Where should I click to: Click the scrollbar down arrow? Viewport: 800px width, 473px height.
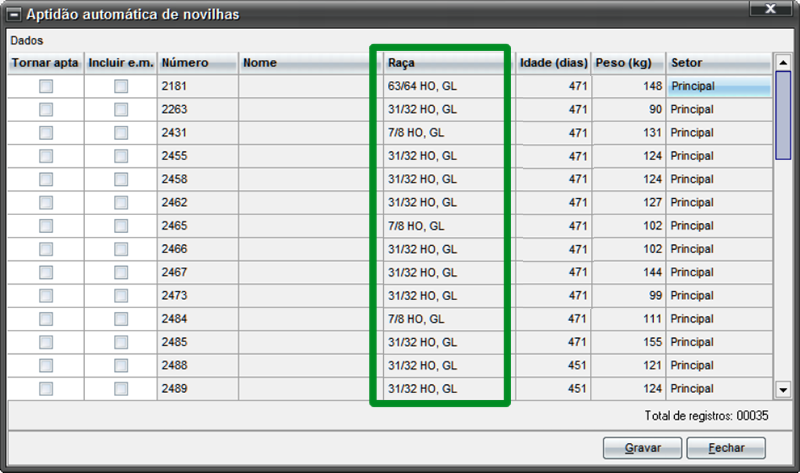(x=783, y=390)
